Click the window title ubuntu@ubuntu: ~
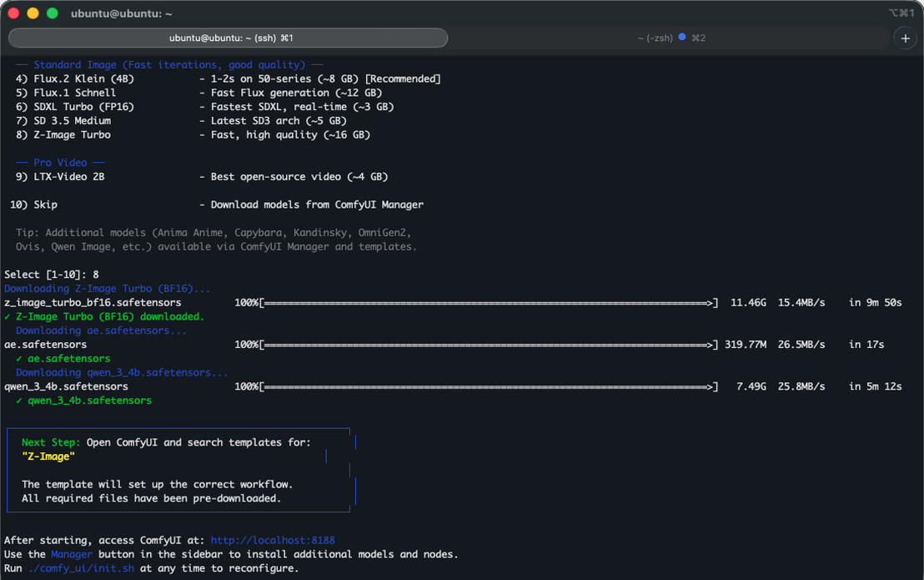 [x=122, y=13]
